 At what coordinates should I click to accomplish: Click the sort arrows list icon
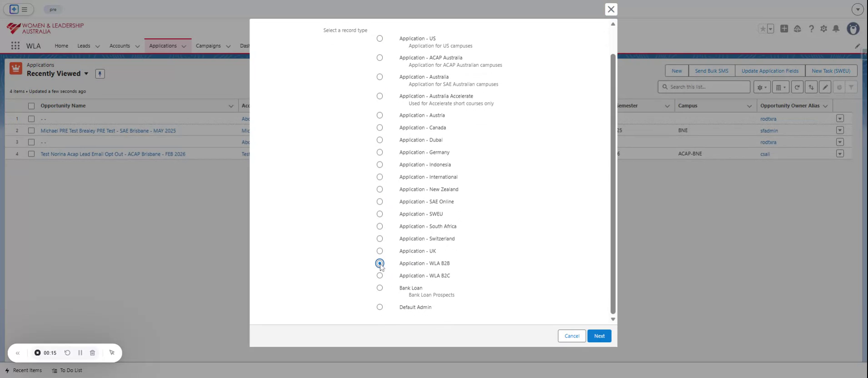click(x=811, y=87)
